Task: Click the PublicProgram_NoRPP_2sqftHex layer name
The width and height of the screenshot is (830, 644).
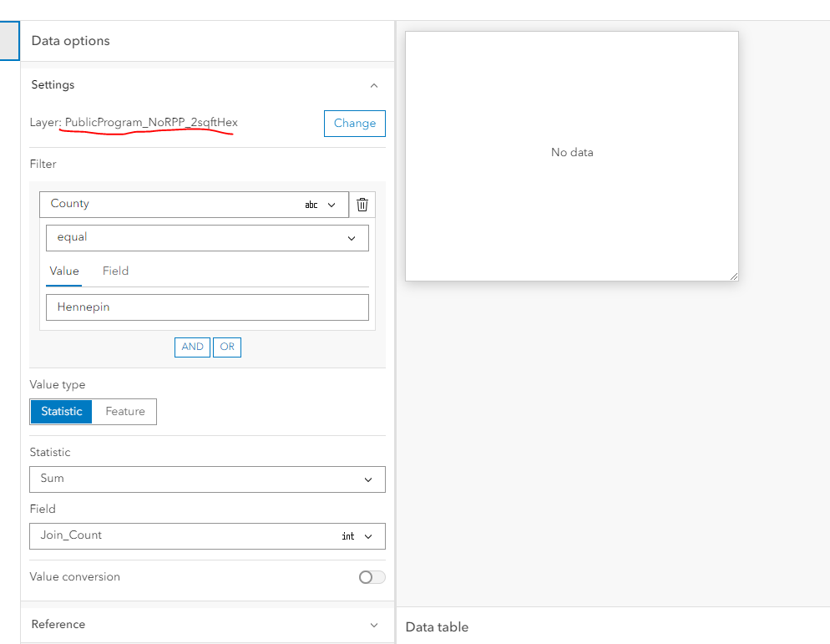Action: [x=151, y=122]
